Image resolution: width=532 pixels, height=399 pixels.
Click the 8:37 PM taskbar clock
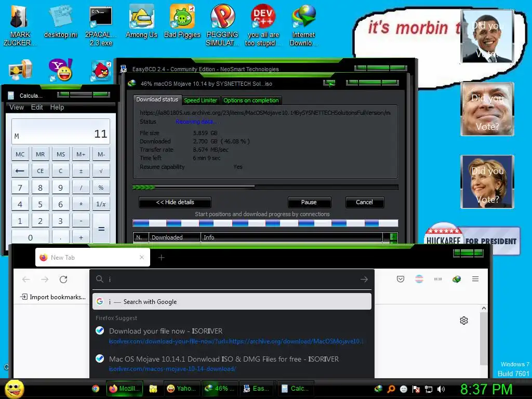coord(486,389)
